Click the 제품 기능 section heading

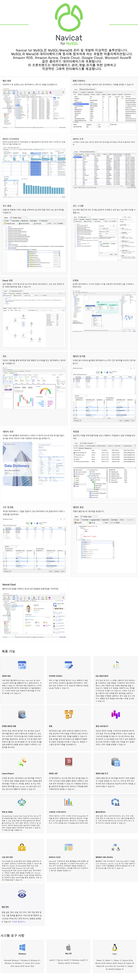8,651
